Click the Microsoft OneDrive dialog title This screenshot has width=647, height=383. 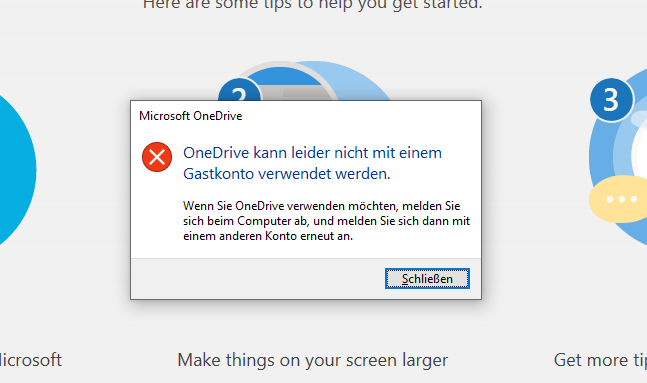coord(191,116)
